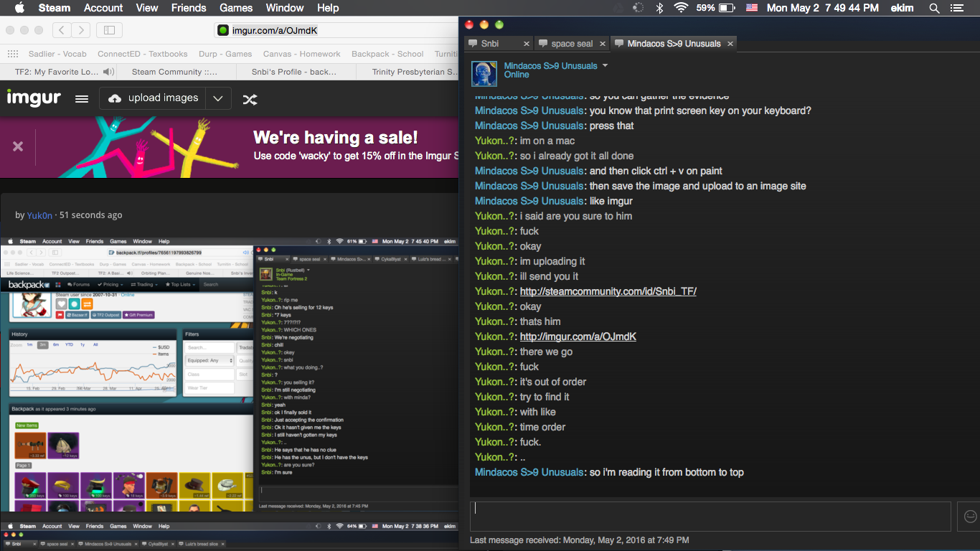Click the Yuk0n author link
980x551 pixels.
tap(39, 215)
